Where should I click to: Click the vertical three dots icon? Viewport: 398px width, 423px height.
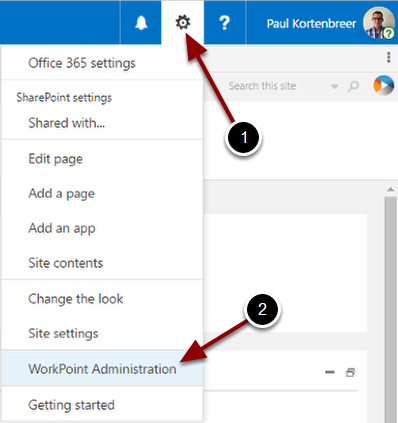click(389, 57)
